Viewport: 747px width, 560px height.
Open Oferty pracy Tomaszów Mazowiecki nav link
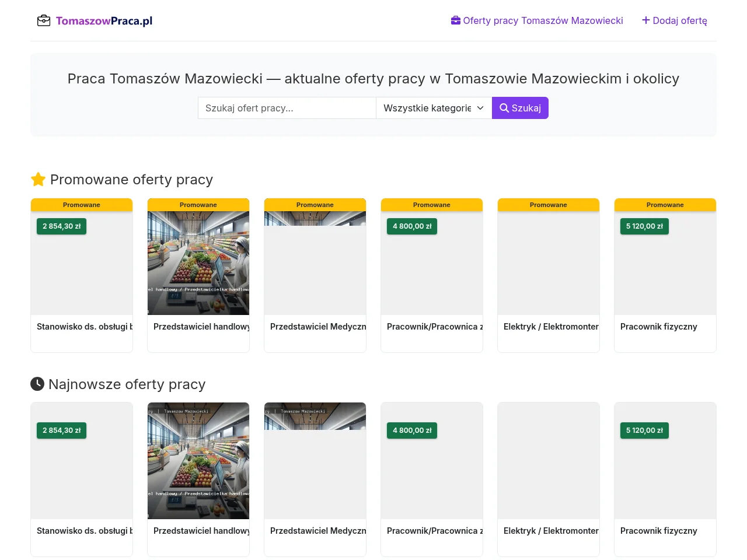coord(537,20)
